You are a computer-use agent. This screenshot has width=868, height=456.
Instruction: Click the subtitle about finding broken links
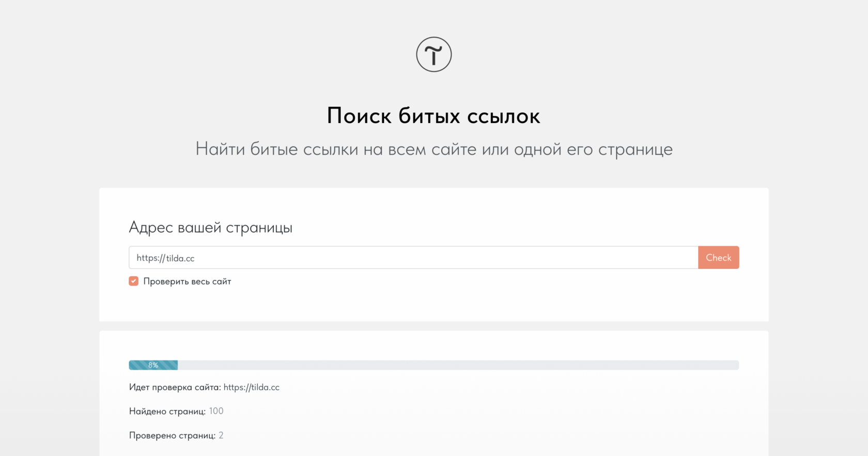434,149
